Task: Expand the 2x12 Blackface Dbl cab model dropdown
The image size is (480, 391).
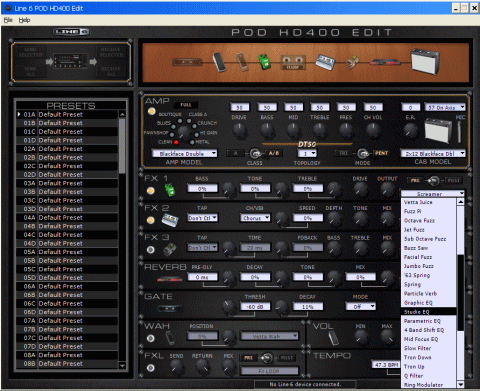Action: tap(432, 153)
